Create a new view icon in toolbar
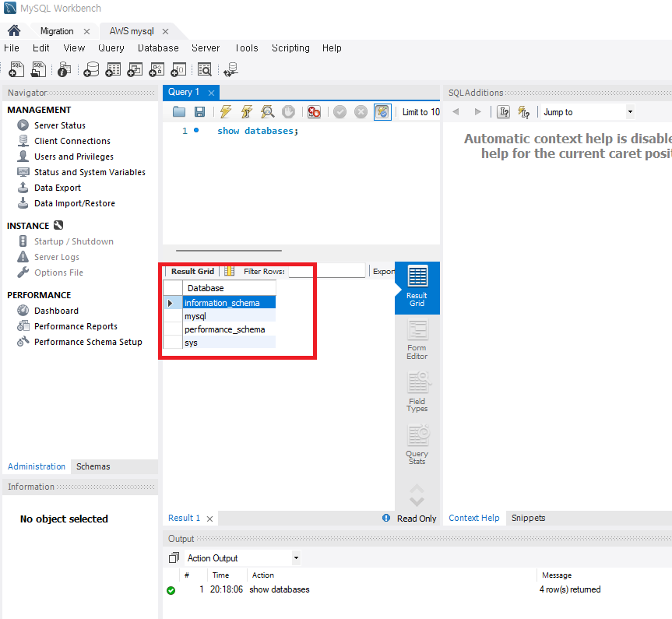The height and width of the screenshot is (619, 672). click(x=135, y=69)
